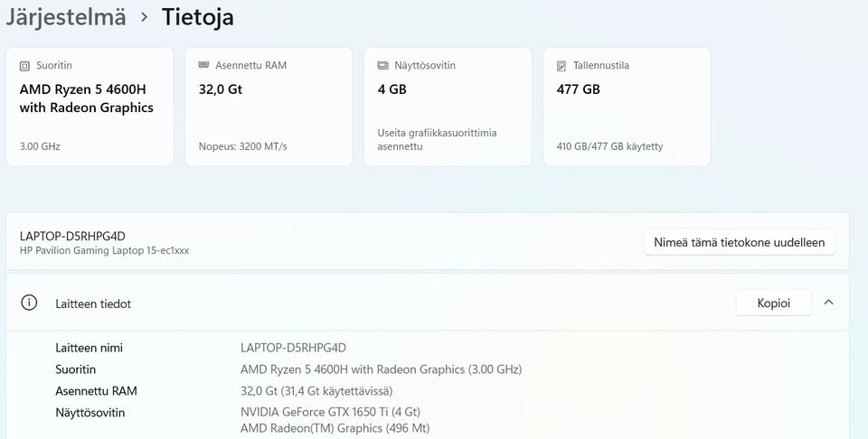Open the 4 GB Näyttösovitin card
868x439 pixels.
pyautogui.click(x=448, y=107)
